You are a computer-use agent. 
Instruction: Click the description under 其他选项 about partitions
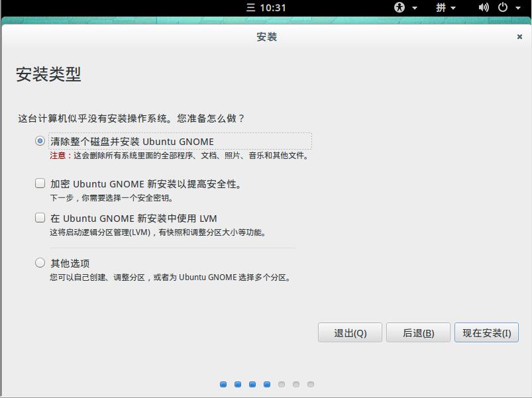(171, 277)
